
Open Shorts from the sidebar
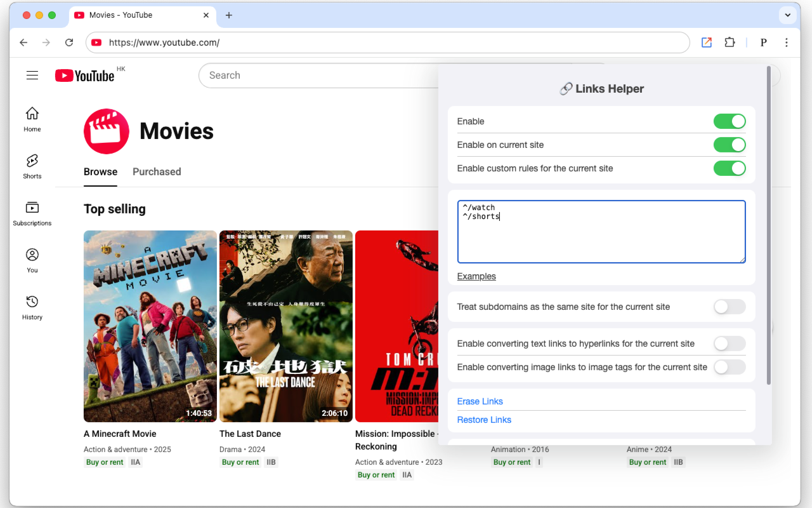pos(32,166)
